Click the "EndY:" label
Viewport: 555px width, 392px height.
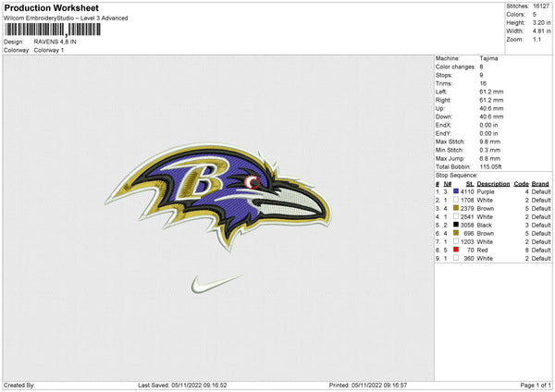pos(443,133)
